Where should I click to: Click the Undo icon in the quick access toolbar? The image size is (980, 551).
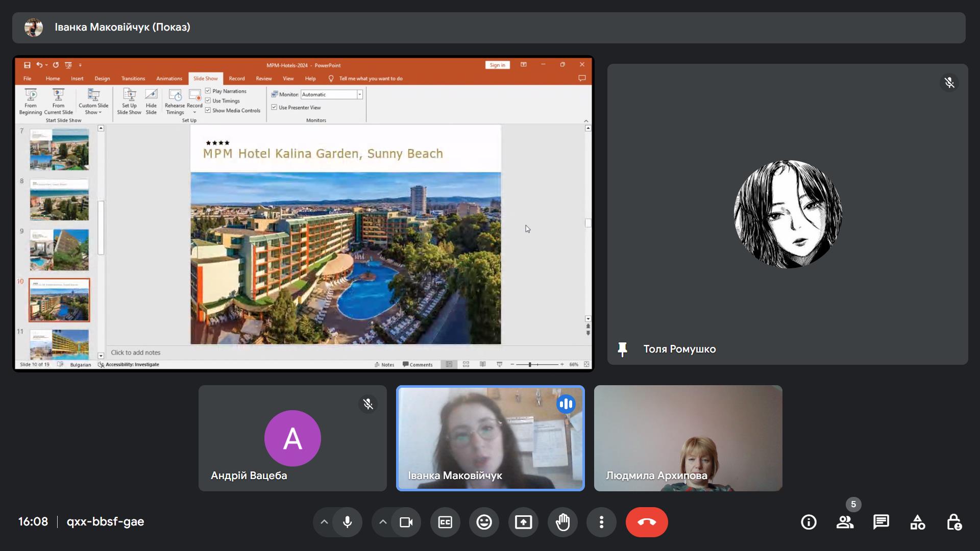[x=39, y=65]
